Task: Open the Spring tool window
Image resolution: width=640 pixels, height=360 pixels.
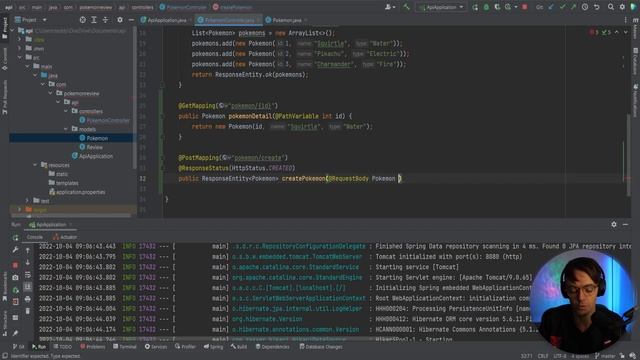Action: click(x=213, y=347)
